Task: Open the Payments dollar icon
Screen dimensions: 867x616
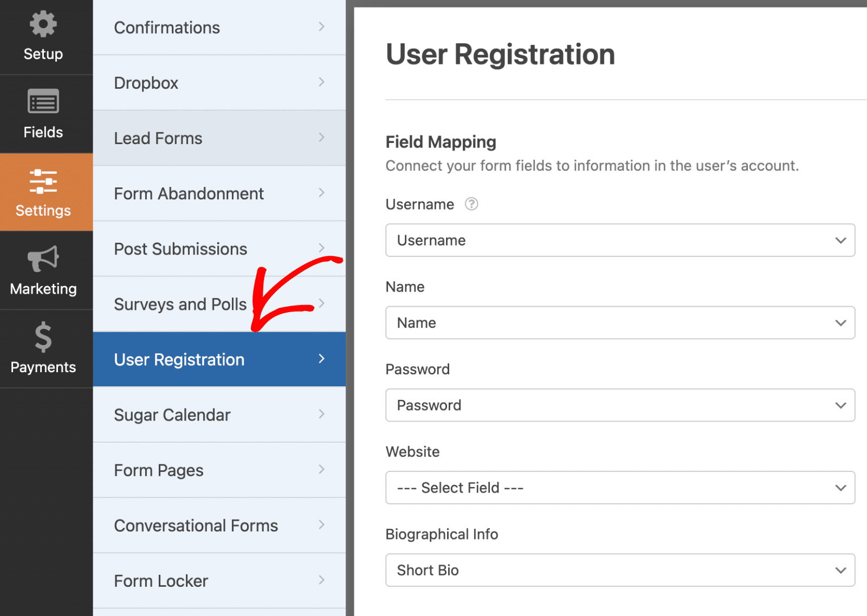Action: (43, 337)
